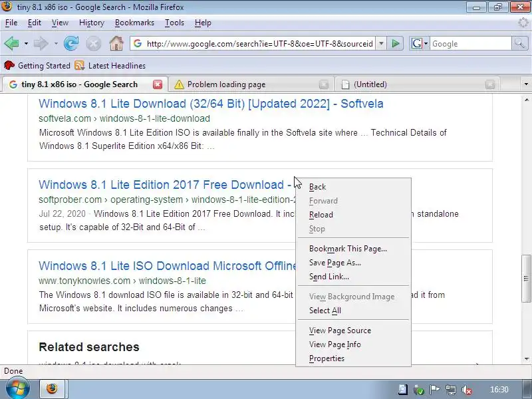Go to the Home page icon
The height and width of the screenshot is (399, 532).
click(116, 43)
